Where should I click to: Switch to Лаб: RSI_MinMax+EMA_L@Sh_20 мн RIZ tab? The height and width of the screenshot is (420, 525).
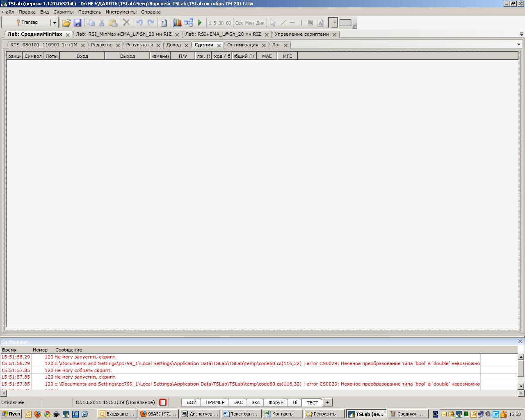coord(124,34)
